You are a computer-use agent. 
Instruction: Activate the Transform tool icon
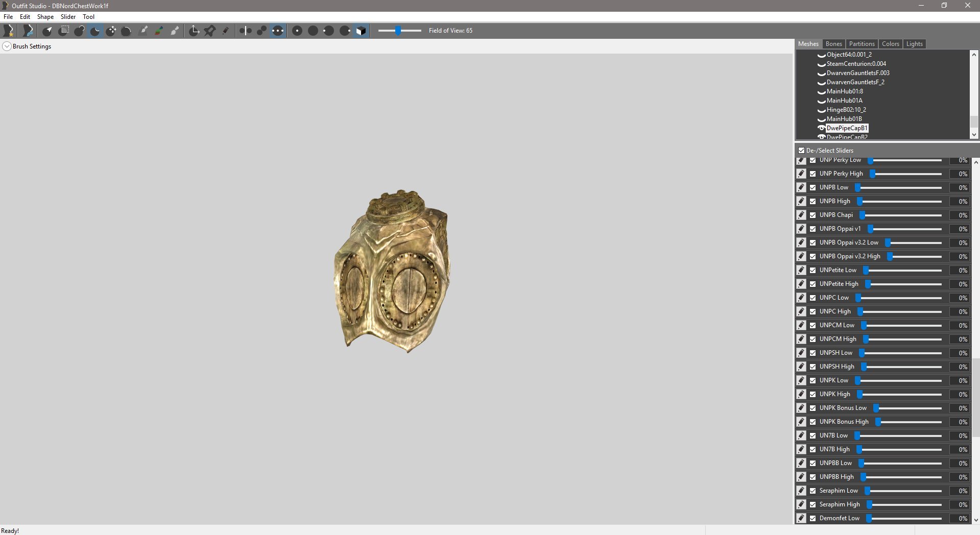[x=194, y=31]
